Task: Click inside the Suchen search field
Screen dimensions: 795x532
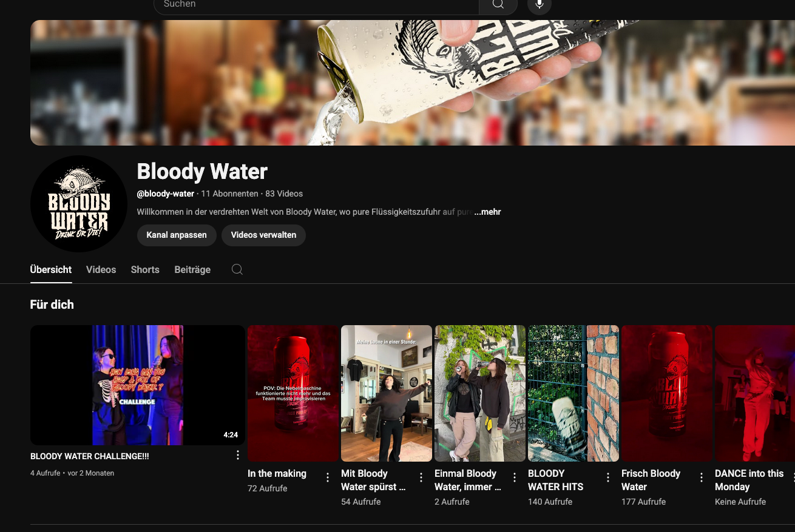Action: tap(316, 5)
